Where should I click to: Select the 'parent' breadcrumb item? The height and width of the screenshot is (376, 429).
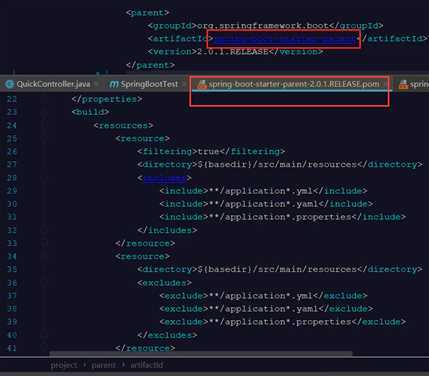(103, 365)
